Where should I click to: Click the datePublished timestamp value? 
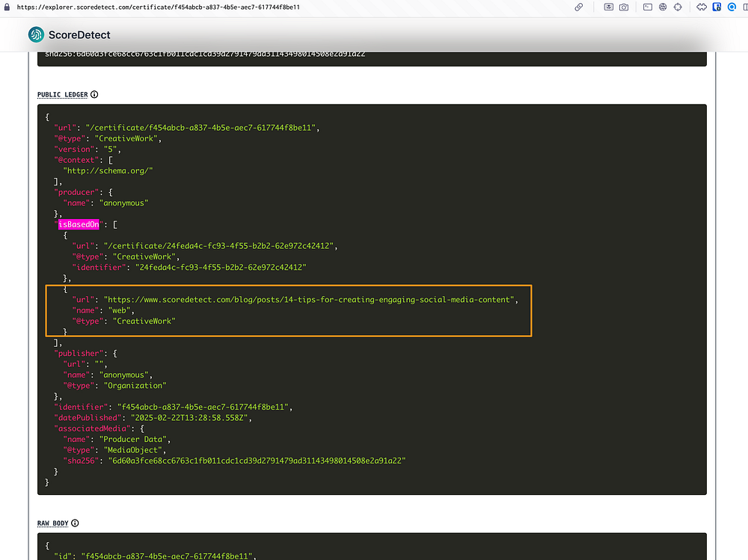click(189, 417)
